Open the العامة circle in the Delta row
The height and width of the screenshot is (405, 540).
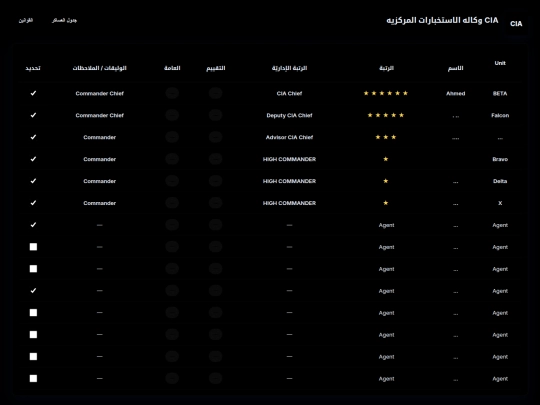[x=172, y=181]
